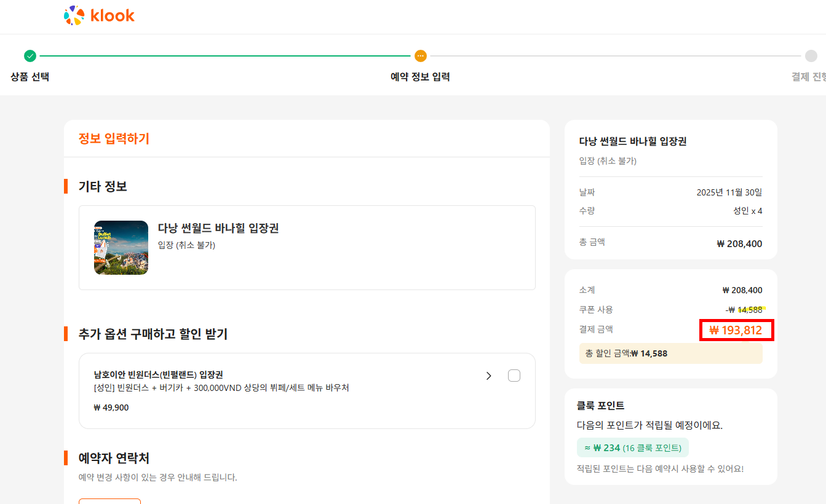Click the 남호이안 빈원더스(빈펄랜드) 입장권 title
Viewport: 826px width, 504px height.
pyautogui.click(x=158, y=374)
